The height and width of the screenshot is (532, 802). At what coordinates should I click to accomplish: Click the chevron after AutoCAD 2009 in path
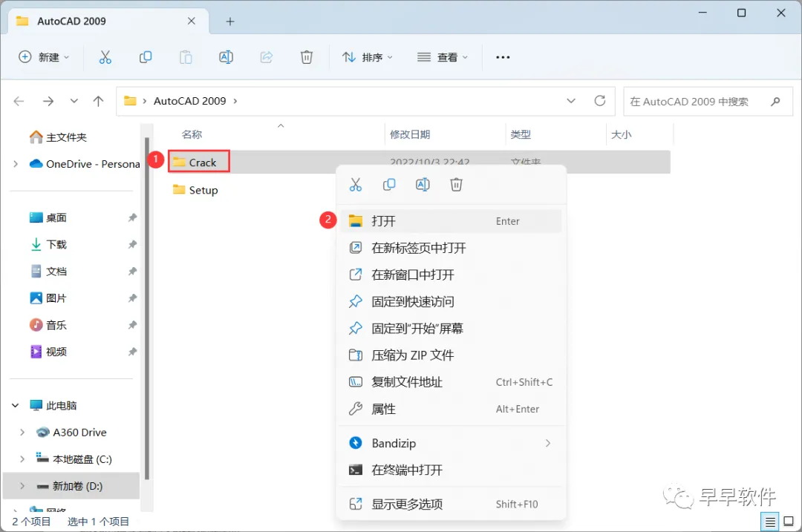[x=235, y=101]
